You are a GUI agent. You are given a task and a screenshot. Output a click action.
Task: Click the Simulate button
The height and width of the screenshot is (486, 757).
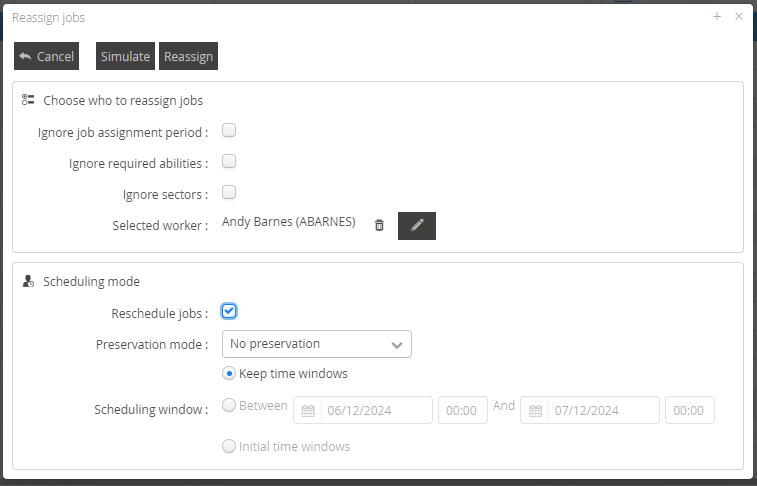click(x=125, y=57)
